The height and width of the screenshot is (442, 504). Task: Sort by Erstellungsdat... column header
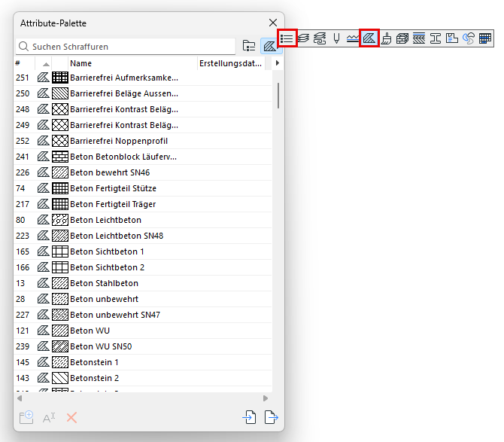[x=231, y=63]
